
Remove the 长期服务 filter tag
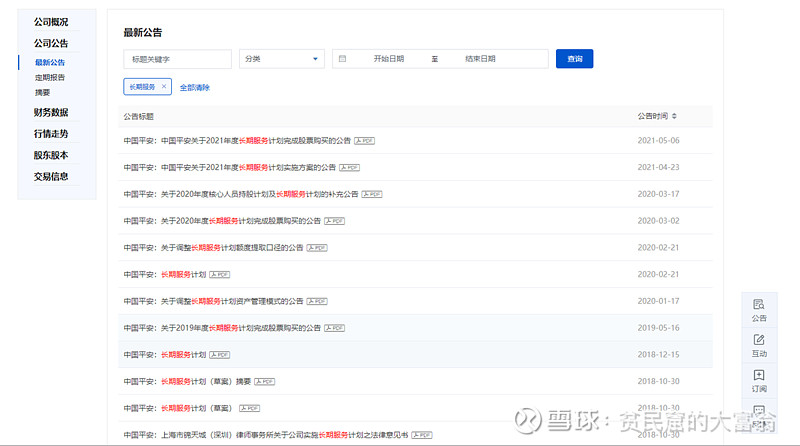(164, 87)
